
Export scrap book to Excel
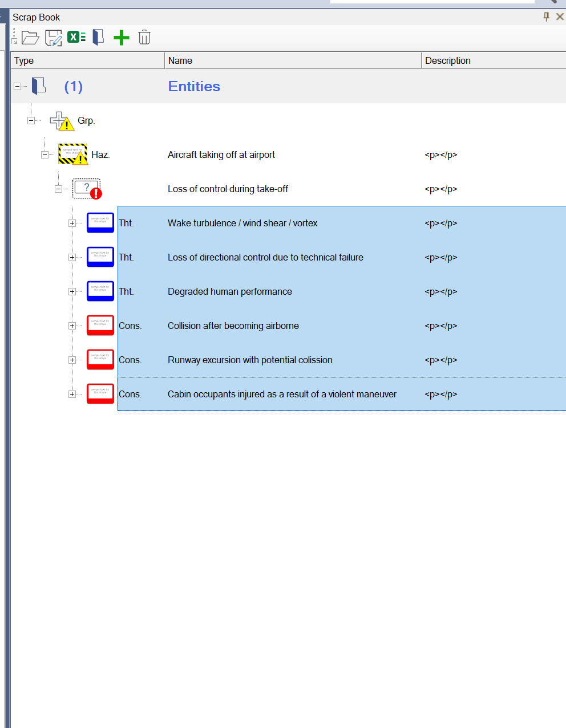(x=76, y=38)
